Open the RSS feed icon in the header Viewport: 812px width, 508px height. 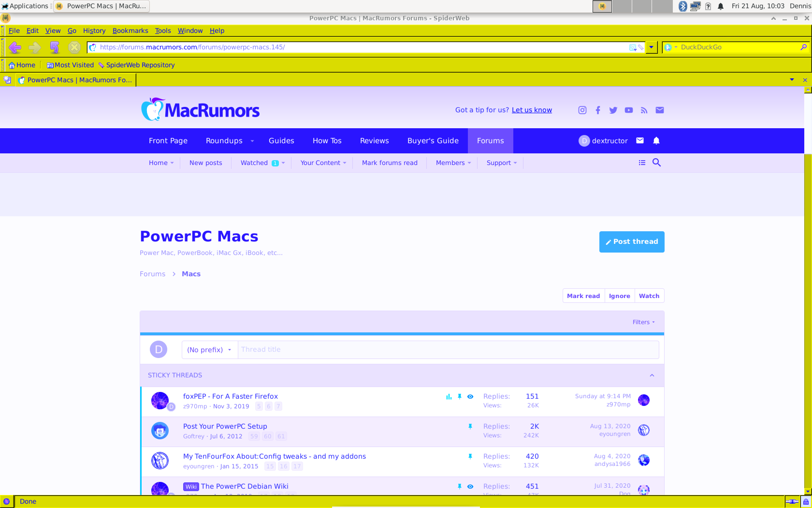(x=644, y=110)
